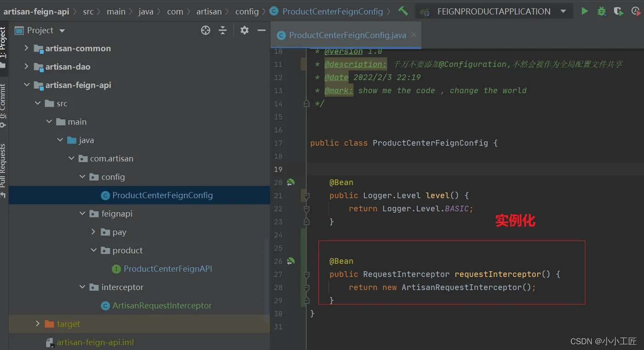Click line number 19 in the gutter
This screenshot has height=350, width=644.
click(x=278, y=169)
